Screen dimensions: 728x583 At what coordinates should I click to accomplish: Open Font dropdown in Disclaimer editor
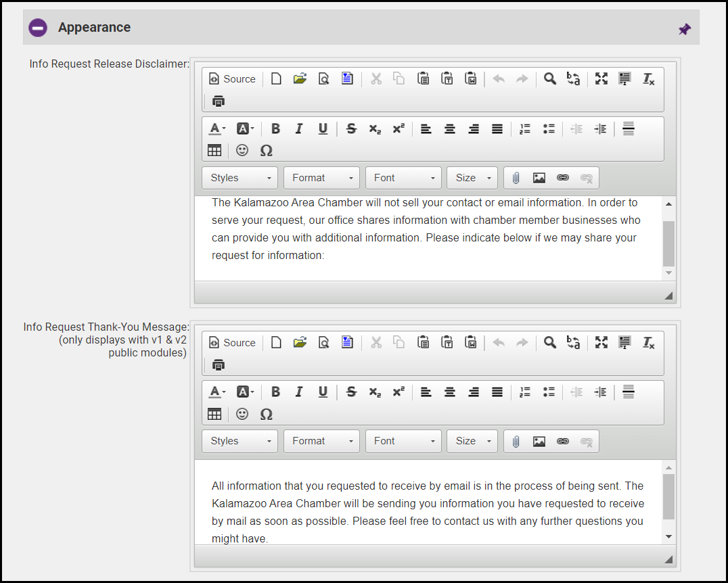point(403,178)
